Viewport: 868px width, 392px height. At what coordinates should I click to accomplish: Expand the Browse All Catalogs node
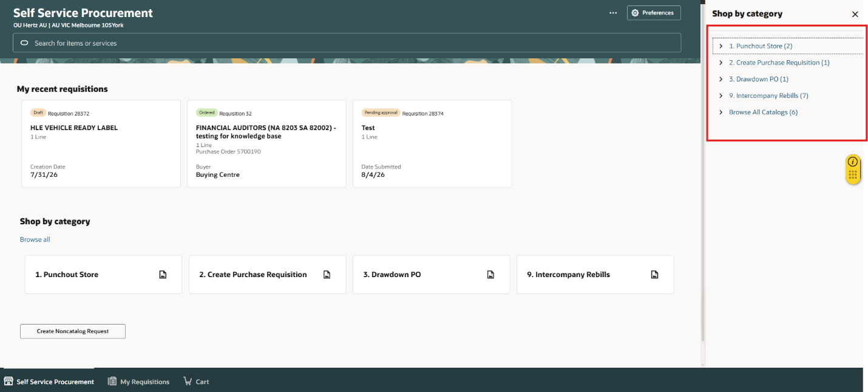721,112
